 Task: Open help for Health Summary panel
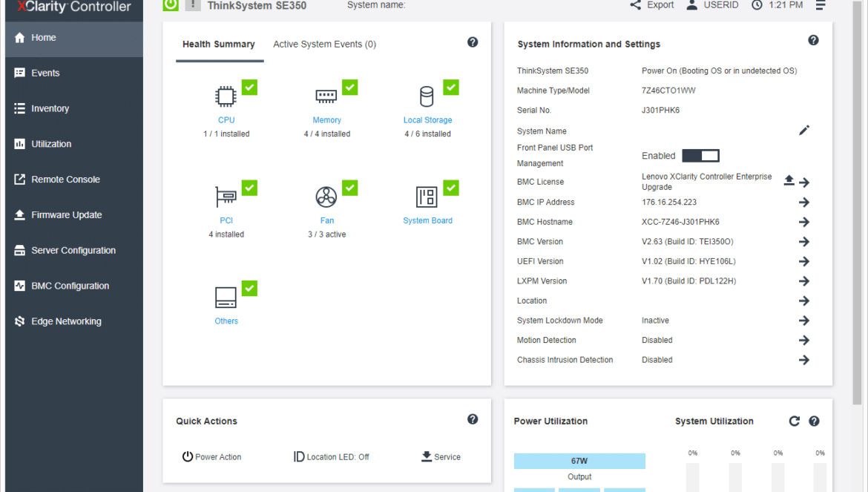tap(473, 42)
